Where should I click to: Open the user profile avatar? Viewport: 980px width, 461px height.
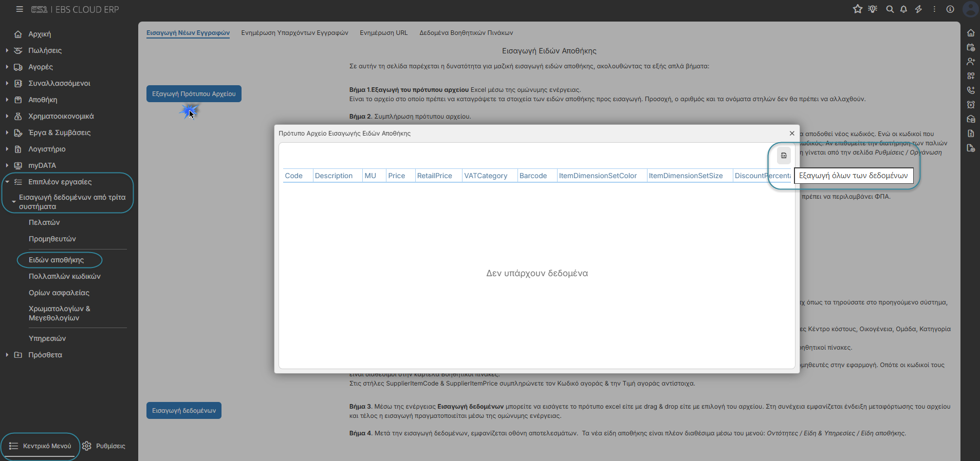click(x=971, y=9)
